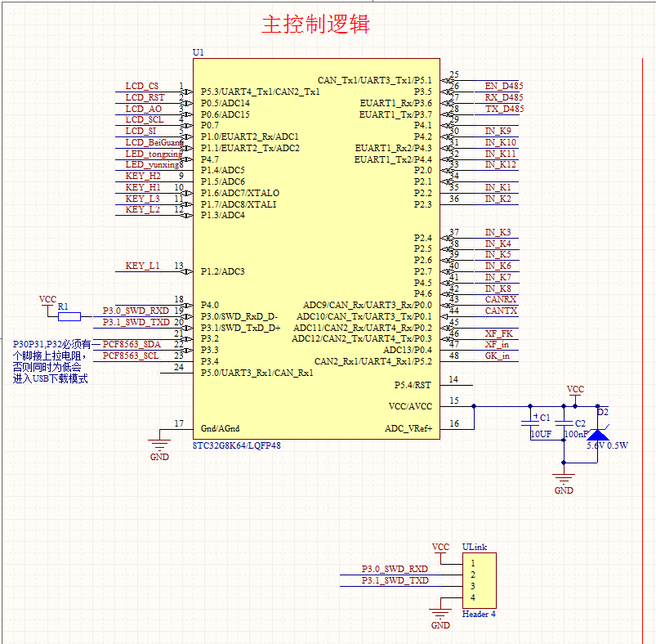Select the TX_D485 net label
The image size is (656, 644).
click(x=504, y=109)
